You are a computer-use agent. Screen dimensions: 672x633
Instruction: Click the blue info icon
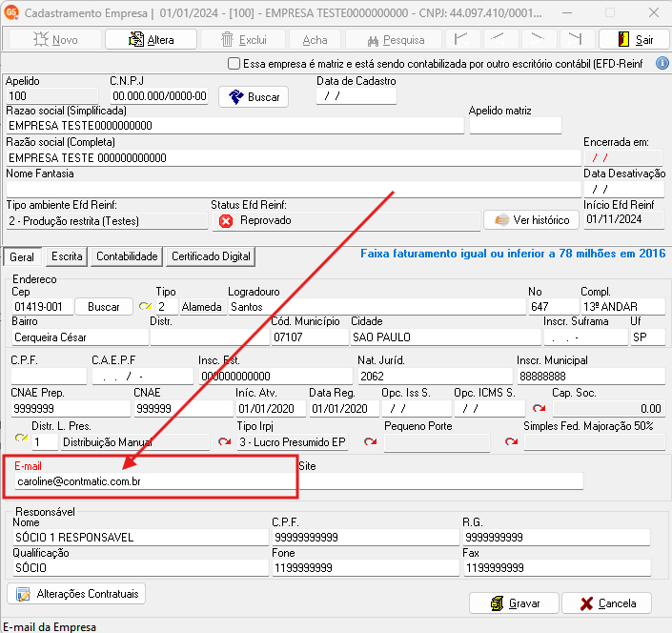(x=662, y=64)
